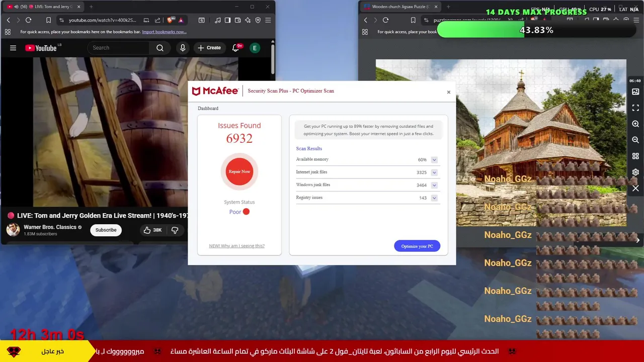Open a new tab in YouTube window
The height and width of the screenshot is (362, 644).
click(91, 7)
